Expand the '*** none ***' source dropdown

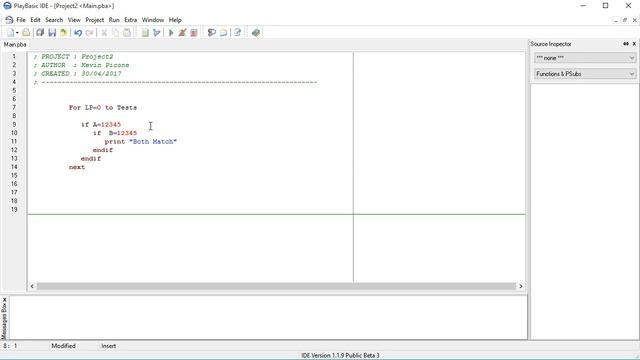[585, 58]
